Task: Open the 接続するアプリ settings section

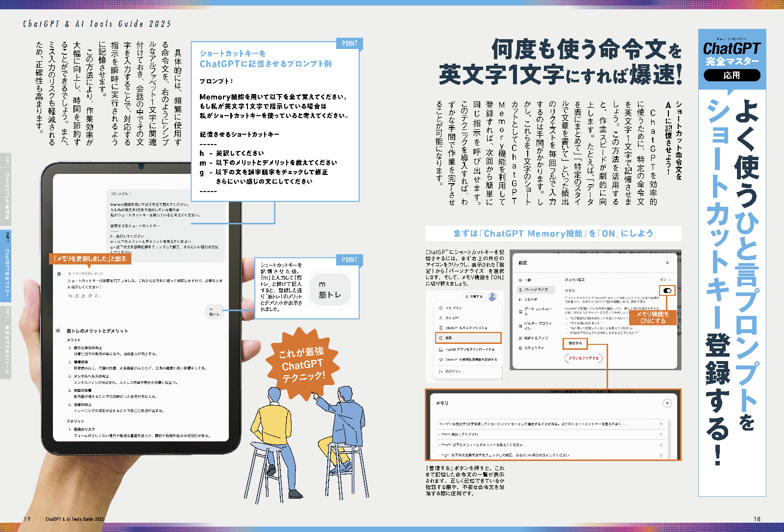Action: pyautogui.click(x=534, y=338)
